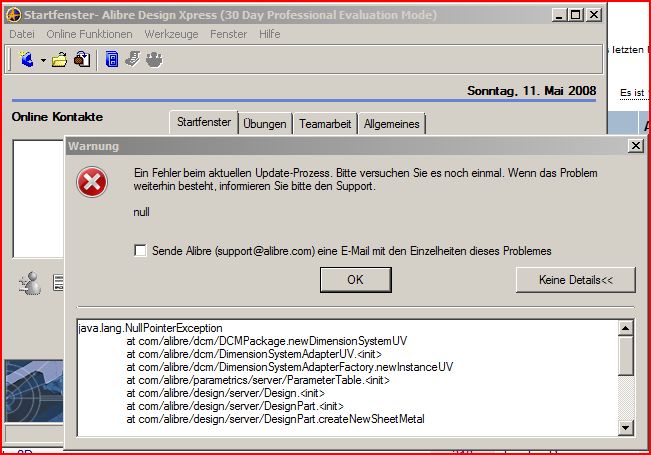Open the dropdown arrow beside new part icon
Viewport: 651px width, 455px height.
(43, 60)
